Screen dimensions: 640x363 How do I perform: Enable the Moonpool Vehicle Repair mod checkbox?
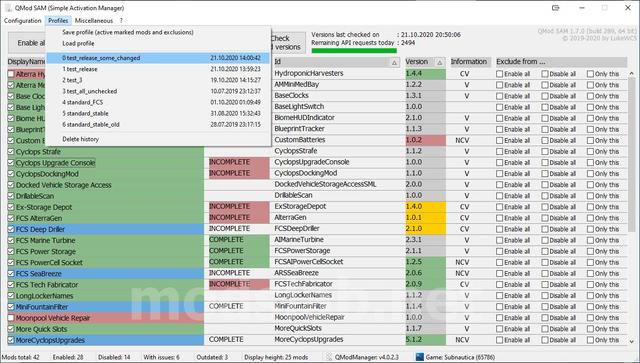tap(11, 318)
